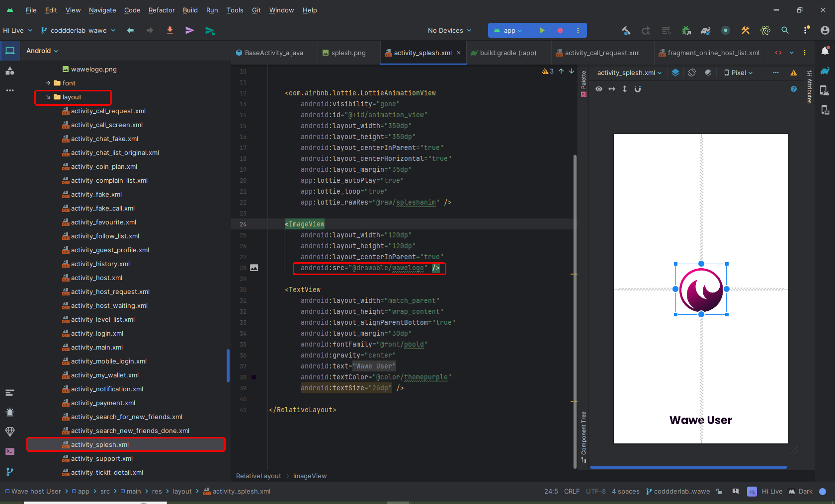Update project with orange download arrow
Screen dimensions: 835x504
(x=170, y=30)
